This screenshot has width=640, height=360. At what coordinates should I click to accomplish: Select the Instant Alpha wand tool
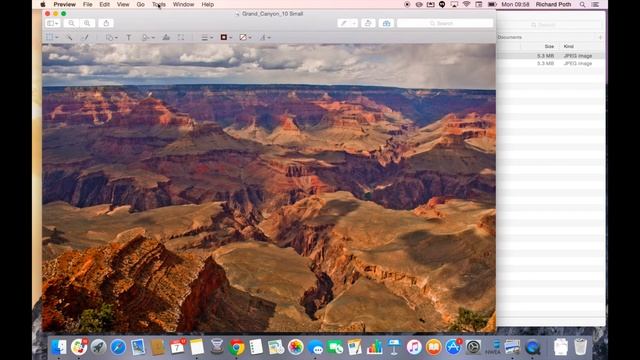point(69,38)
